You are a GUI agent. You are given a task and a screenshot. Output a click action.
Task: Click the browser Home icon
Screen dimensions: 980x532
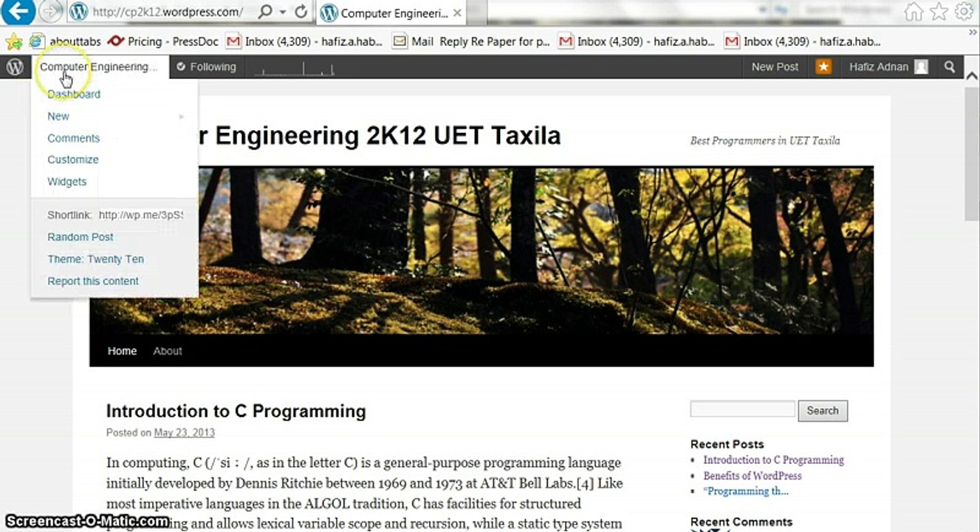[x=914, y=11]
